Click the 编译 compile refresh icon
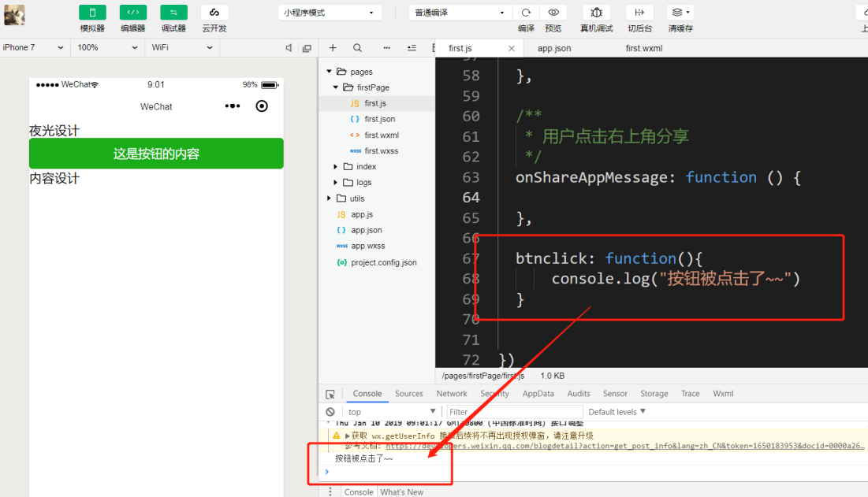This screenshot has width=868, height=497. click(526, 12)
